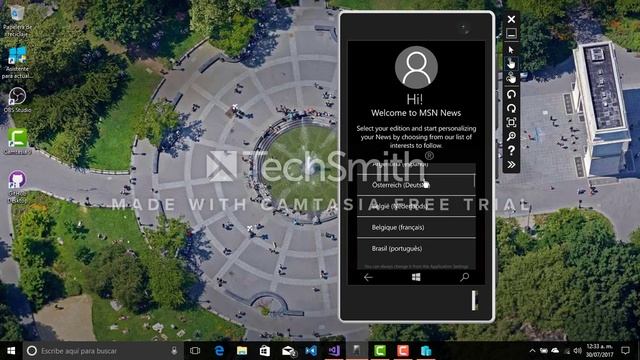
Task: Select Windows update assistant desktop shortcut
Action: (17, 62)
